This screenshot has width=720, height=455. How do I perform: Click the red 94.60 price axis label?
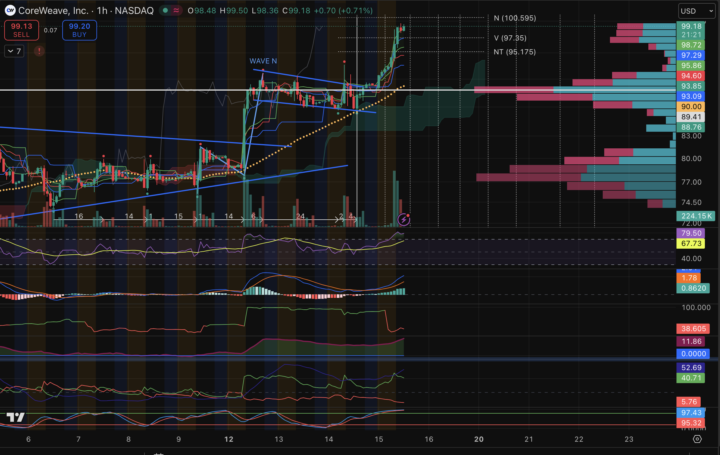(x=691, y=76)
